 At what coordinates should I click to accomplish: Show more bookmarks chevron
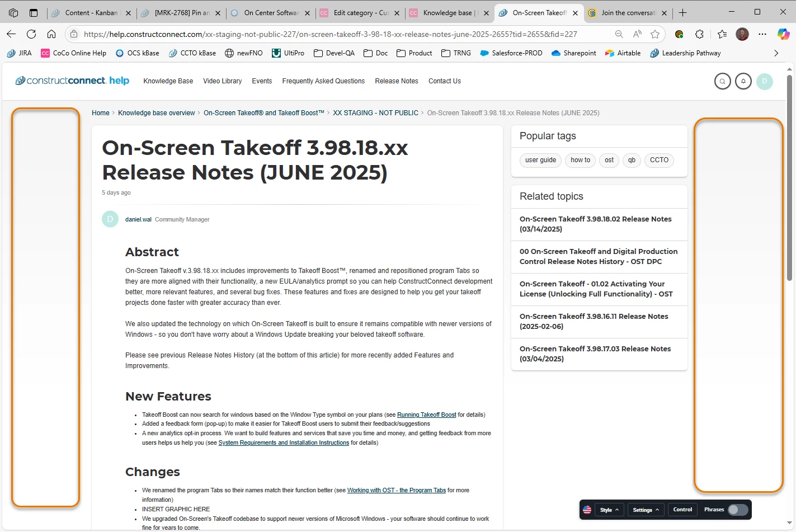776,53
